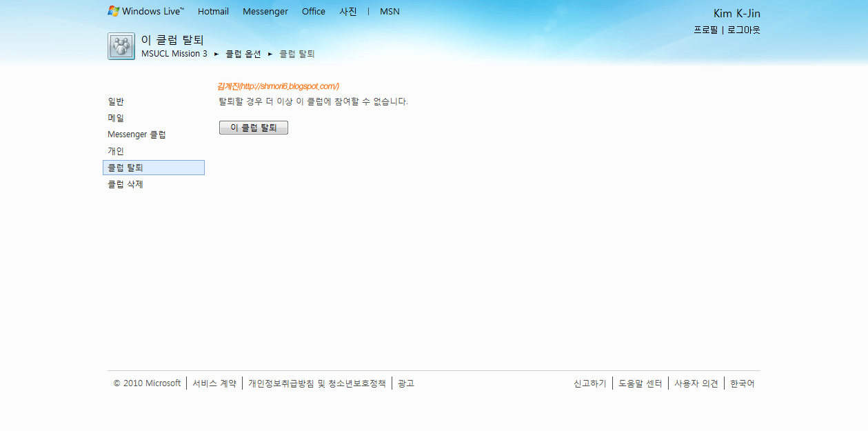Click the 이 클럽 탈퇴 button
The width and height of the screenshot is (868, 431).
254,128
